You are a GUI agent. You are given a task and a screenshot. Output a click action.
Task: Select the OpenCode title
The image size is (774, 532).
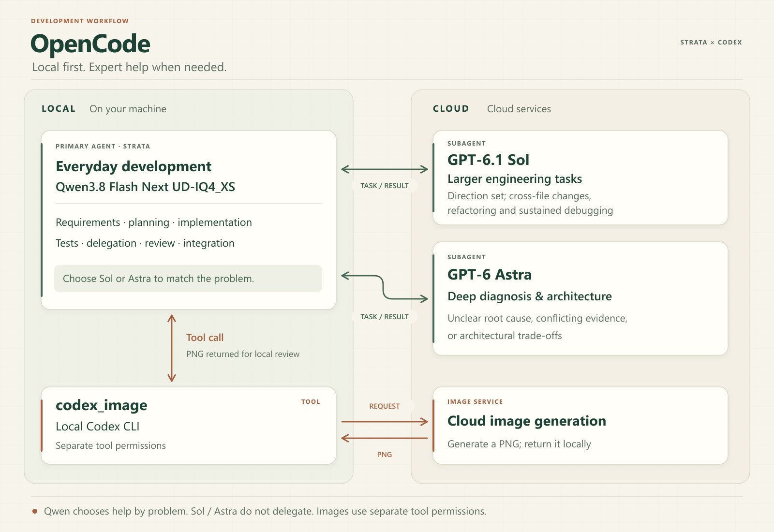[90, 44]
